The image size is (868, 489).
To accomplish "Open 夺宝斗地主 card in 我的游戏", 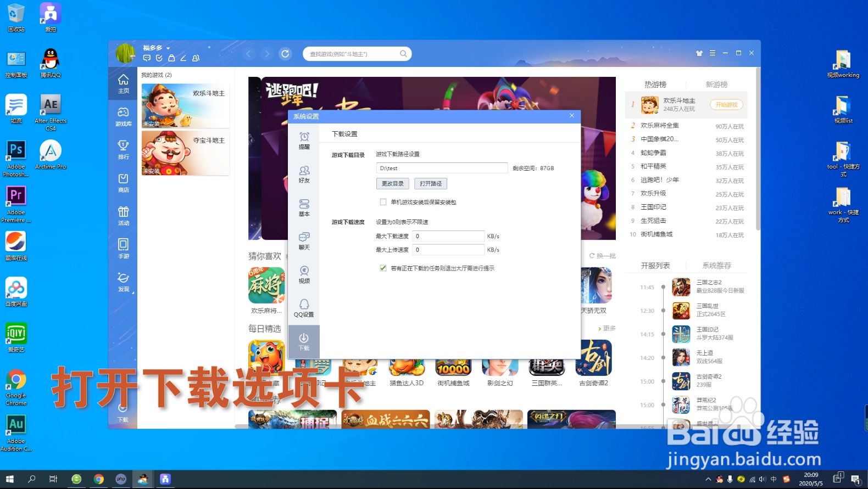I will pos(186,153).
